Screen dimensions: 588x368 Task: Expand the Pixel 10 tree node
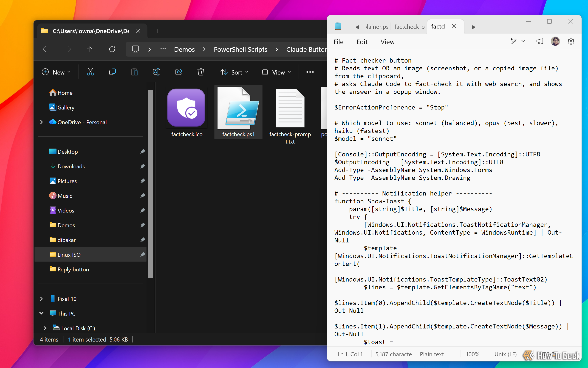(41, 299)
